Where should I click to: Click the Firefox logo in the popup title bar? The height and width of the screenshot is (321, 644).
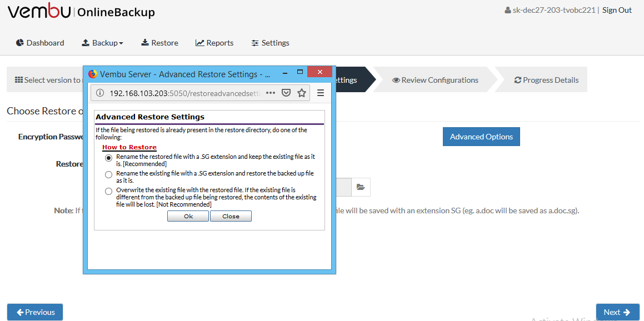92,74
